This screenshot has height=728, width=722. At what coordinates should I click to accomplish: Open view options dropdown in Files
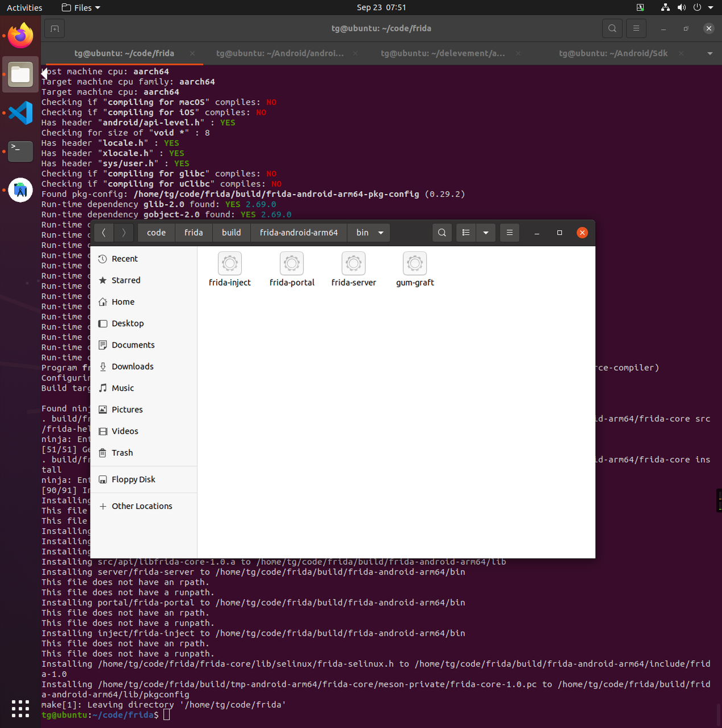(x=485, y=233)
